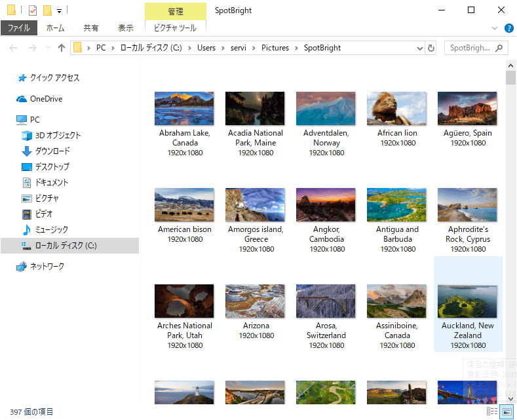
Task: Select the Assiniboine, Canada image
Action: (x=396, y=301)
